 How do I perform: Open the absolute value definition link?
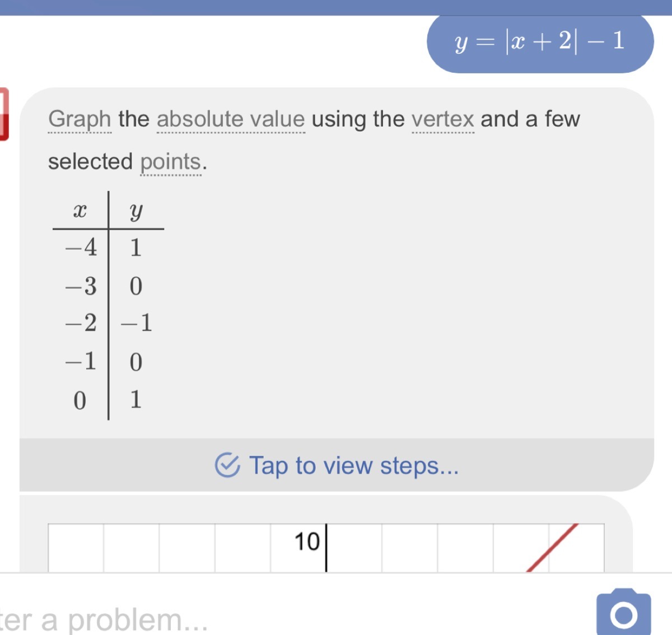[x=231, y=119]
